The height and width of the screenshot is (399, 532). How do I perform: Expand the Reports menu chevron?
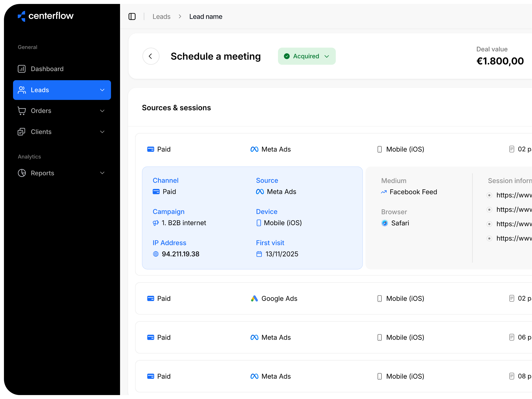[x=102, y=173]
